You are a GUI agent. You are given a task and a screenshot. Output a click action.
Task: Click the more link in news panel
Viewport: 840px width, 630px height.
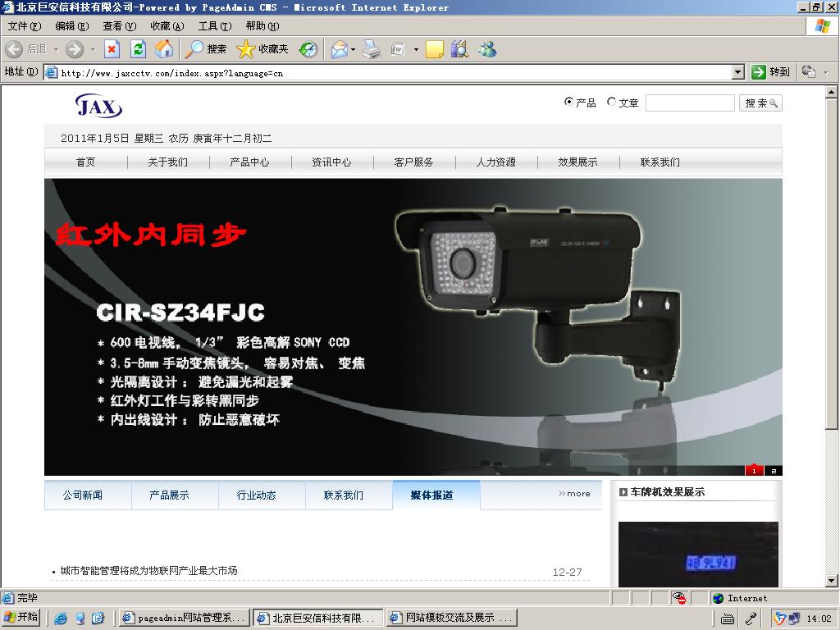[x=574, y=493]
